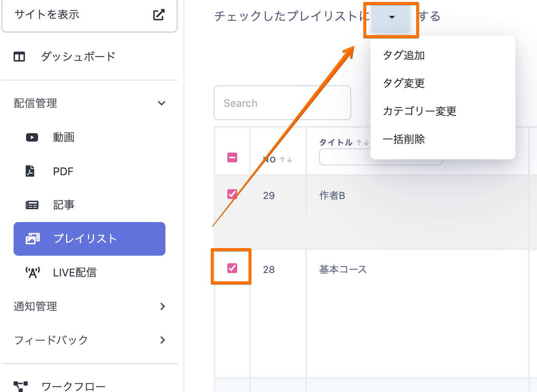
Task: Click the 動画 video play icon
Action: pyautogui.click(x=32, y=137)
